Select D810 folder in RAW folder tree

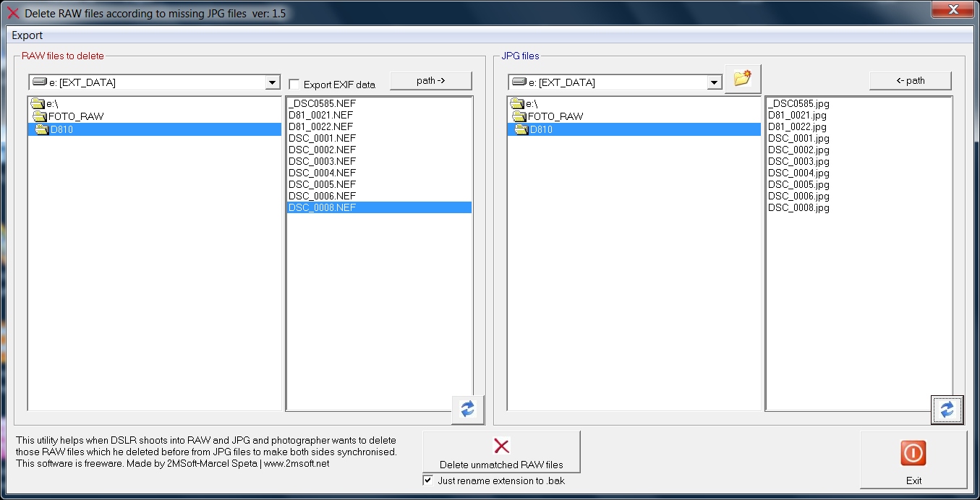coord(155,129)
